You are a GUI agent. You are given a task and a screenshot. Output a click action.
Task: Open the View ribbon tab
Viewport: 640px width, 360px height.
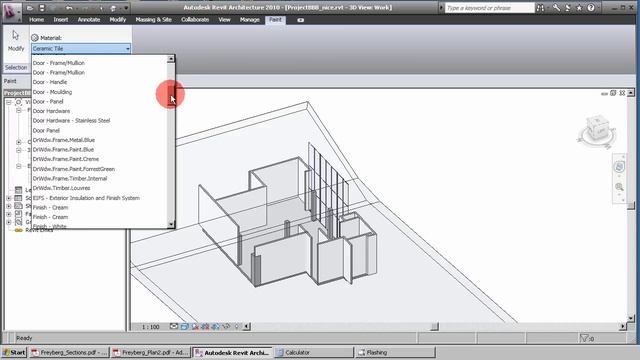pyautogui.click(x=224, y=20)
